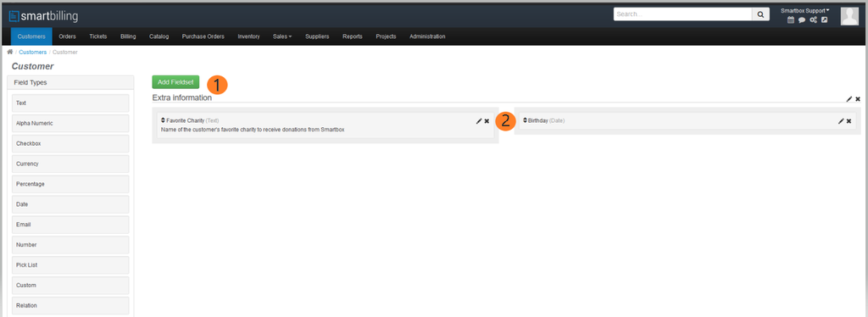Open the Projects menu
Screen dimensions: 868x317
click(x=386, y=36)
